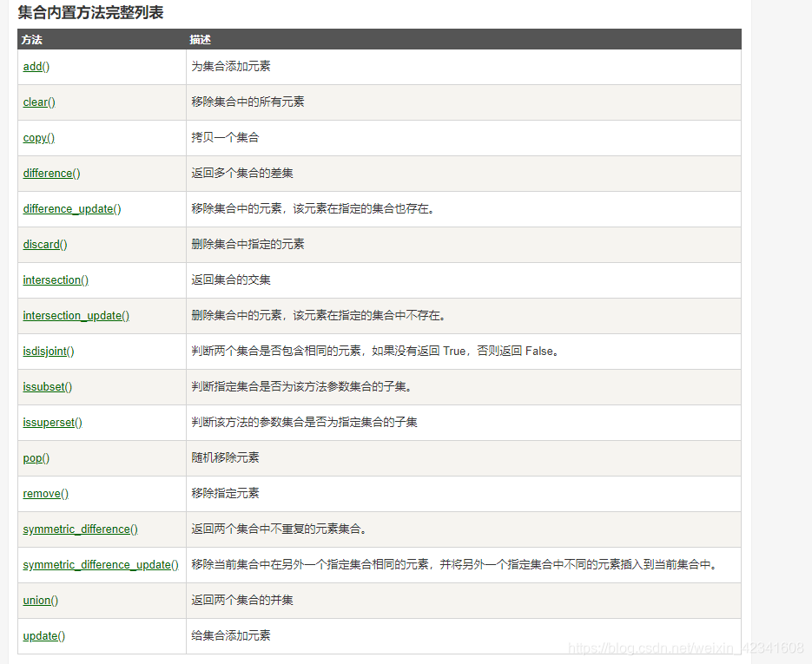Visit the discard() link
Image resolution: width=812 pixels, height=664 pixels.
45,245
